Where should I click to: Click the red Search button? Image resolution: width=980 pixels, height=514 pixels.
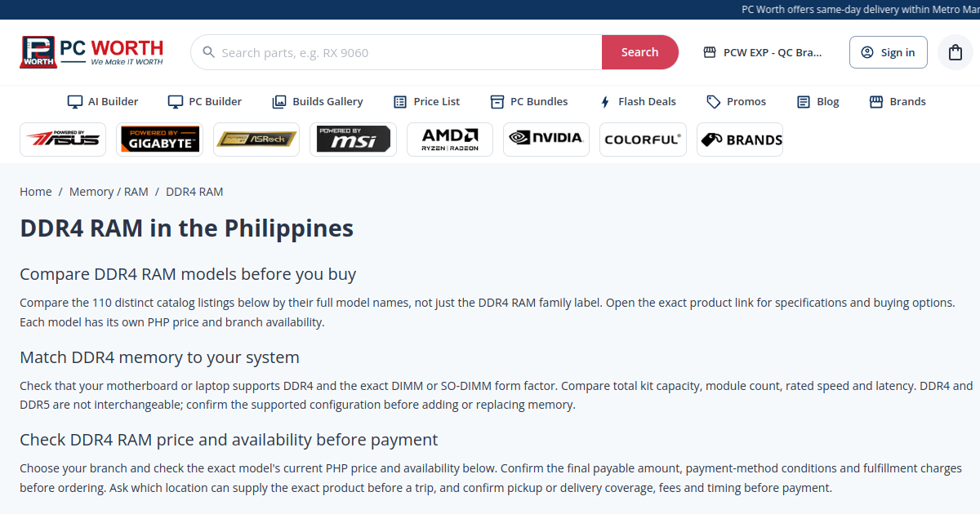pos(639,52)
